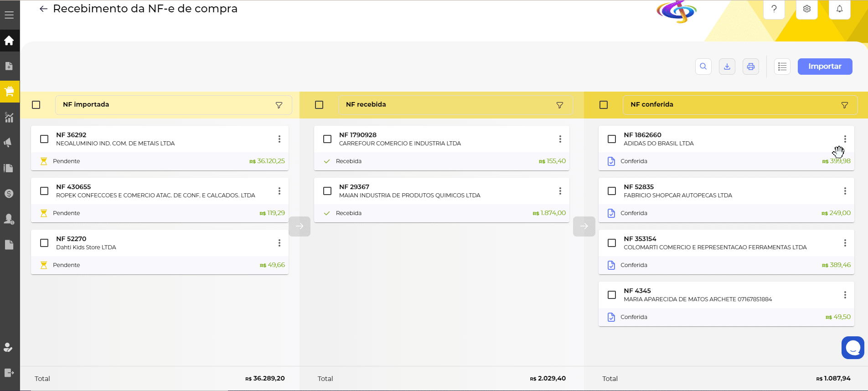Move selected invoices from importada to recebida
This screenshot has height=391, width=868.
click(300, 226)
